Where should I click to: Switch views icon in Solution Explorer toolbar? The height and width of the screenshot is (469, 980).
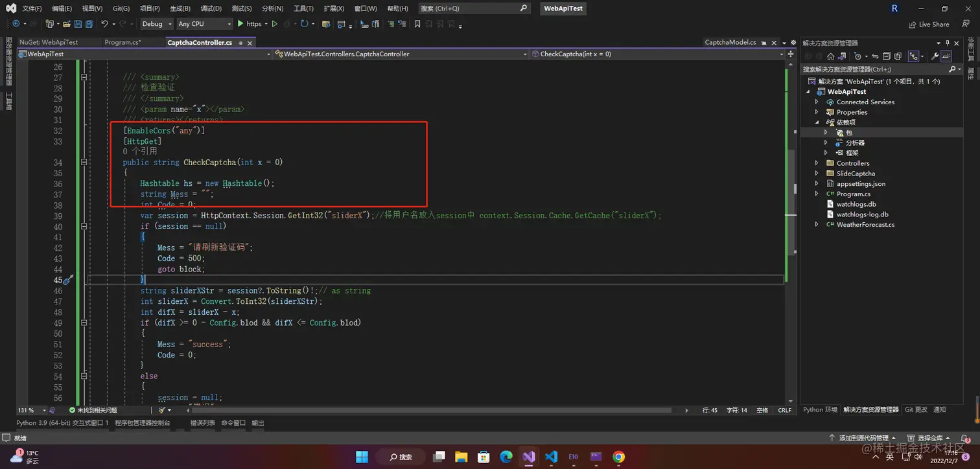pos(843,56)
